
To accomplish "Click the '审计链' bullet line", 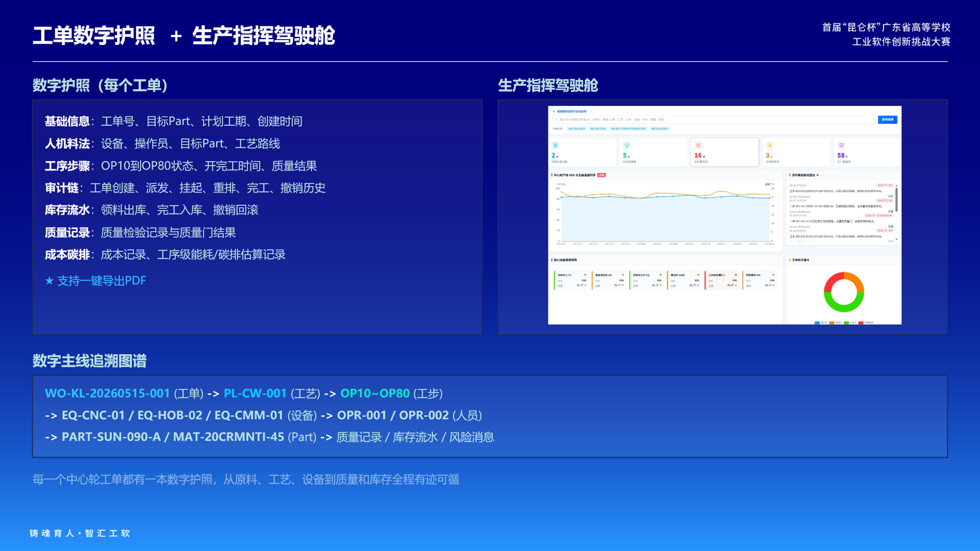I will [185, 188].
